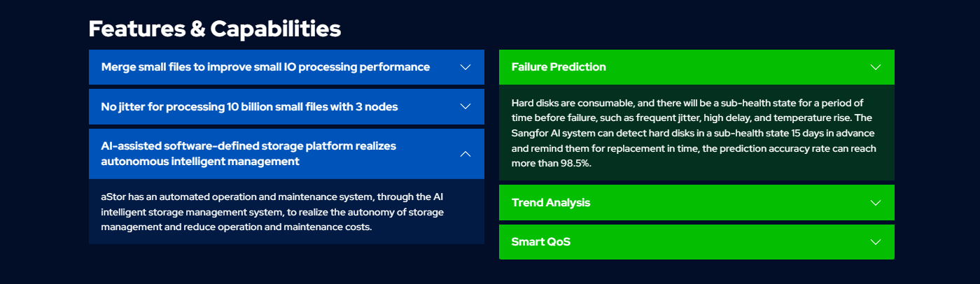Viewport: 980px width, 284px height.
Task: Click the down chevron next to Trend Analysis
Action: point(875,203)
